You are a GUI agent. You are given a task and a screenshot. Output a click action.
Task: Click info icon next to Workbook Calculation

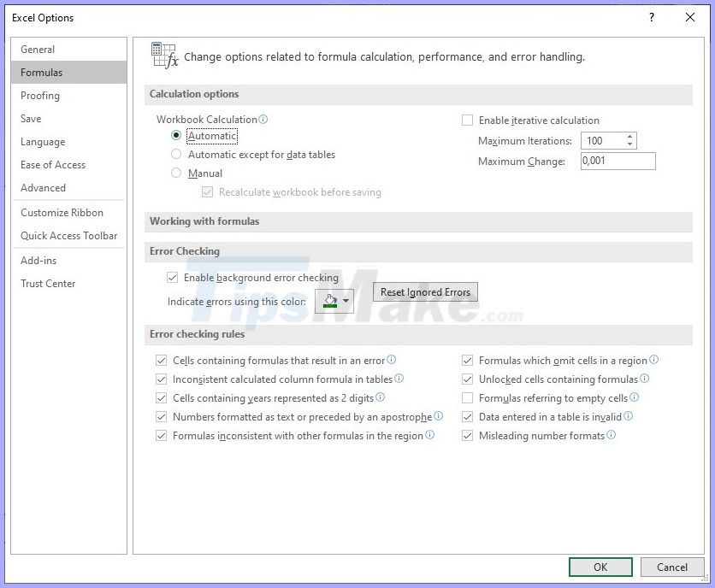(x=264, y=119)
